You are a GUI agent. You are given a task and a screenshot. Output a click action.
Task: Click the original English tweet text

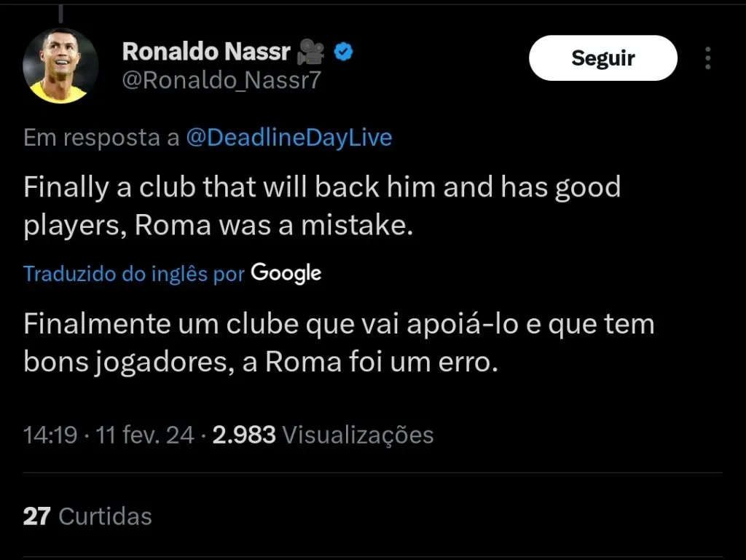click(321, 206)
